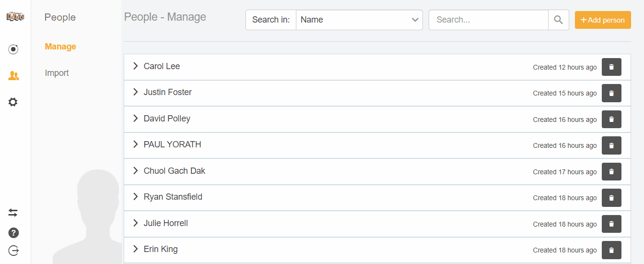Expand the Justin Foster row
The height and width of the screenshot is (264, 644).
pyautogui.click(x=135, y=92)
